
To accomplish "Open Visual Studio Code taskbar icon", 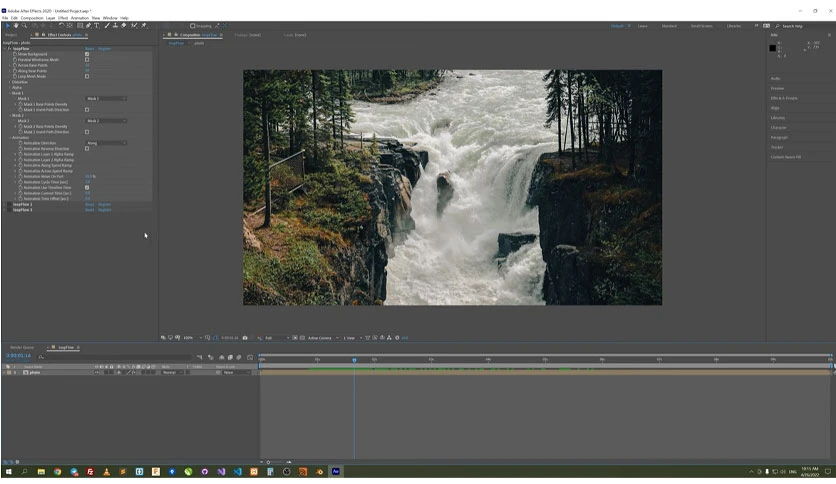I will pos(238,472).
